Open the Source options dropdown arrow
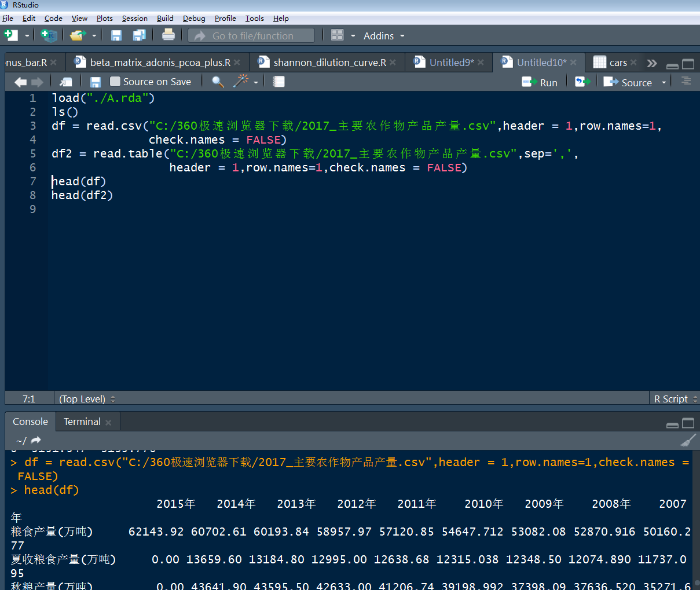This screenshot has width=700, height=590. point(664,83)
